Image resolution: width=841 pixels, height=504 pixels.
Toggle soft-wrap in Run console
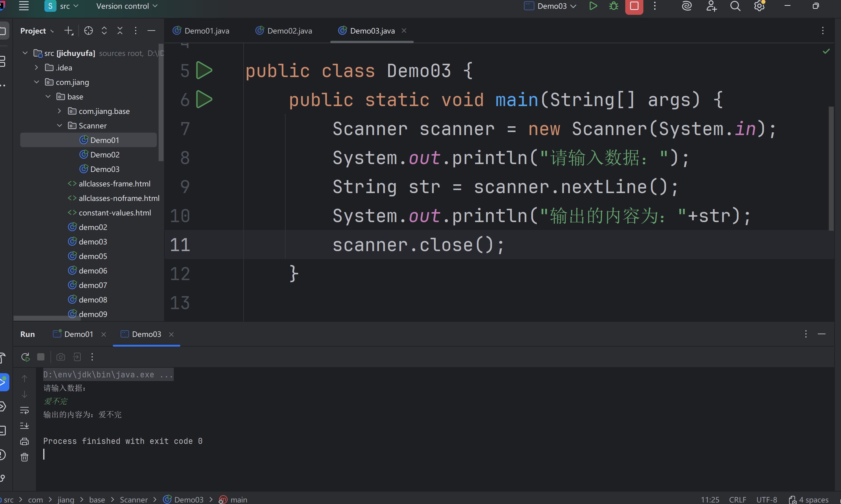(x=24, y=410)
